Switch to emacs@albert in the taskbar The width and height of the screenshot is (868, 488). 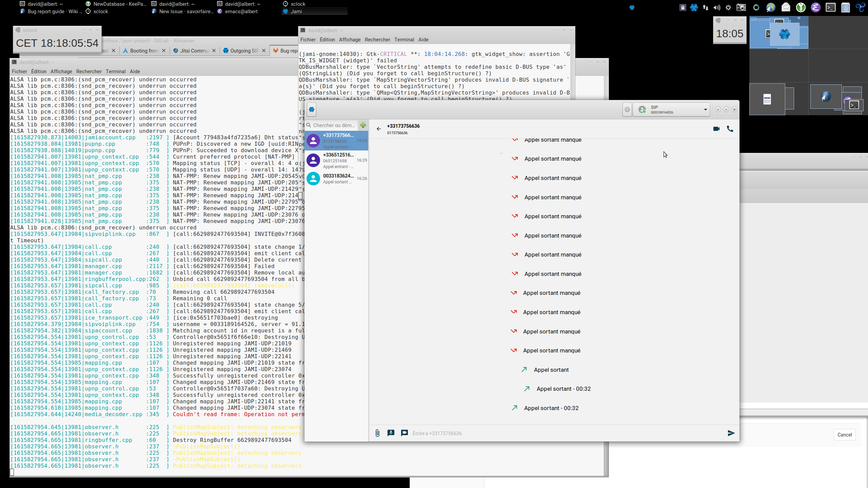pos(237,12)
